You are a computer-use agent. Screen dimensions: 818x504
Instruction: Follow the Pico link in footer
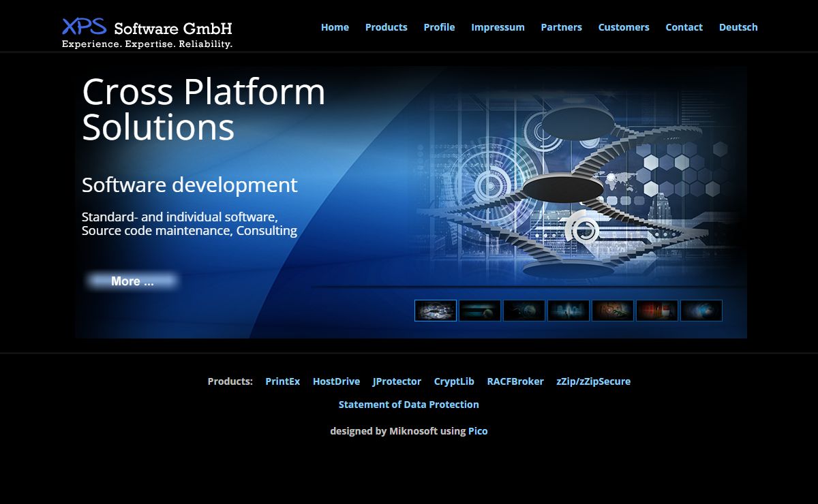478,431
